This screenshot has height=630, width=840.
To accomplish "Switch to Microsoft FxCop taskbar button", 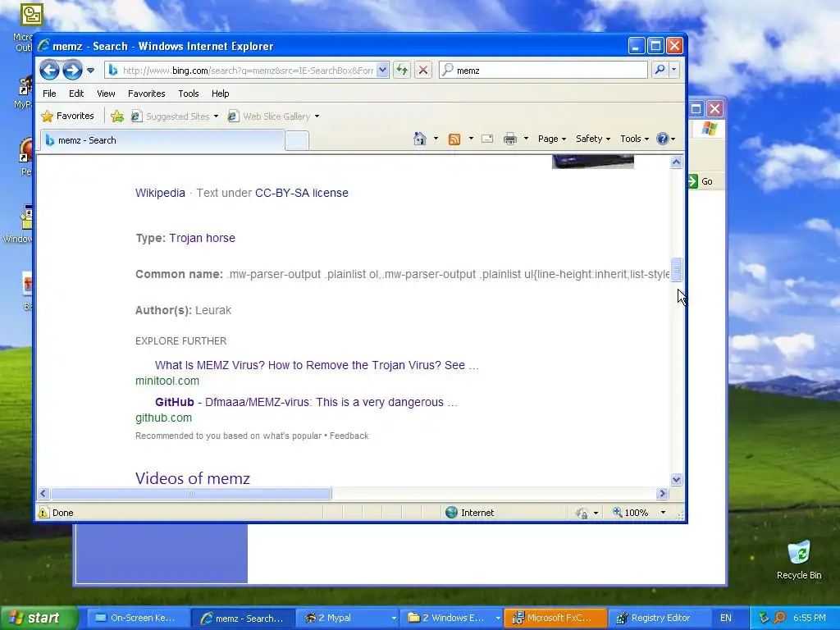I will tap(556, 618).
